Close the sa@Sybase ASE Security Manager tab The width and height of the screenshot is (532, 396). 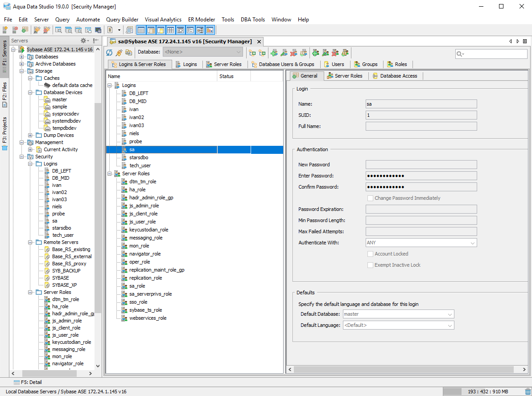[259, 42]
